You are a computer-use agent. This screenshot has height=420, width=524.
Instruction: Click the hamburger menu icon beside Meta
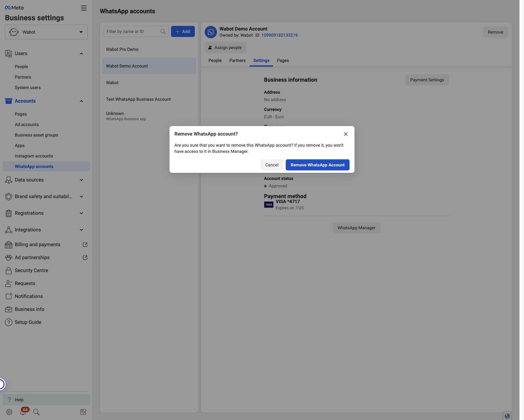84,8
